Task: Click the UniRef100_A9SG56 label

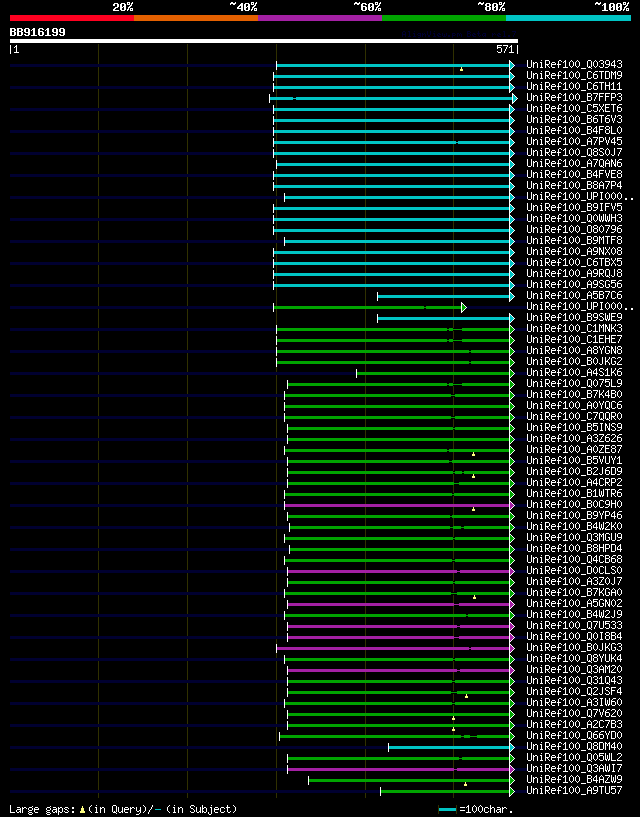Action: click(574, 284)
